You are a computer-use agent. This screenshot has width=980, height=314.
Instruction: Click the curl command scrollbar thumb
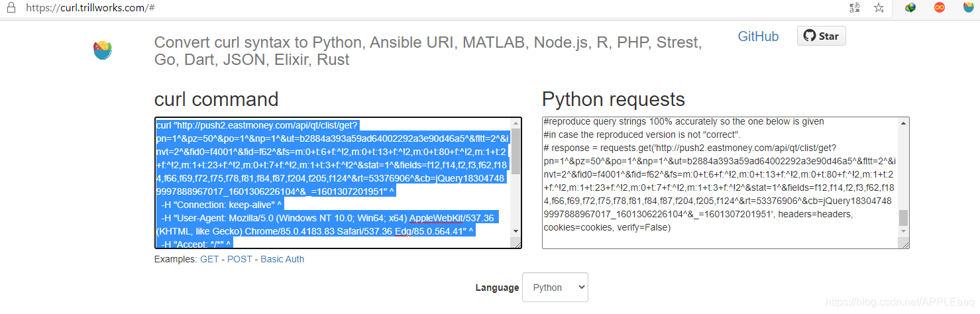(516, 150)
